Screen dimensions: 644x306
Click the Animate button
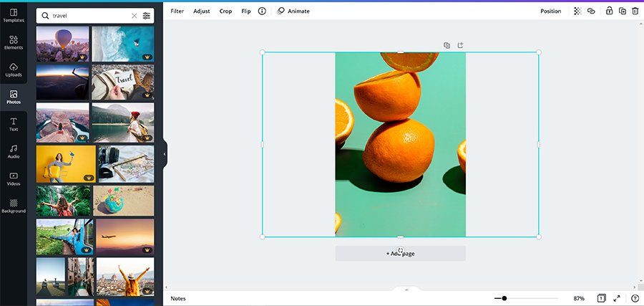[x=293, y=11]
